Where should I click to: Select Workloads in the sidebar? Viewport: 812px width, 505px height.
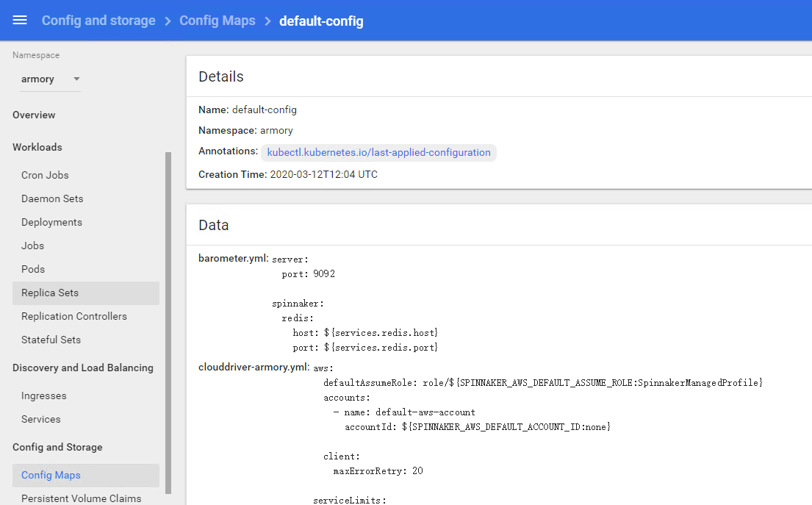pyautogui.click(x=37, y=147)
